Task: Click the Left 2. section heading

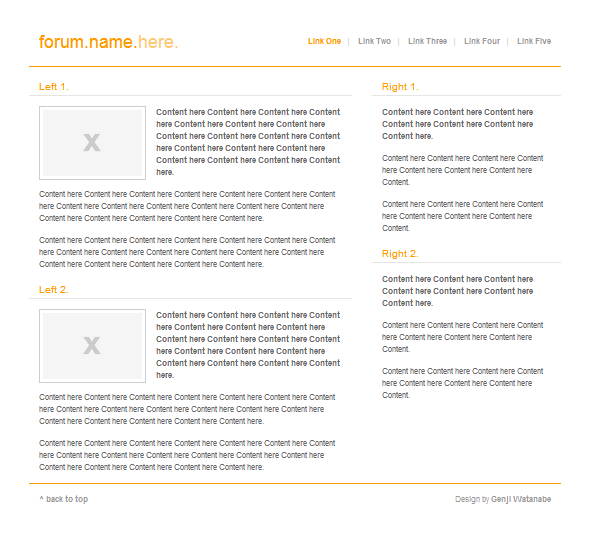Action: (54, 290)
